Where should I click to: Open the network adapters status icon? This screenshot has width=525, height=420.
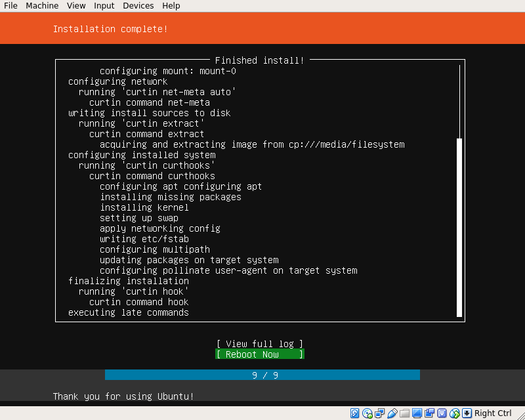380,413
